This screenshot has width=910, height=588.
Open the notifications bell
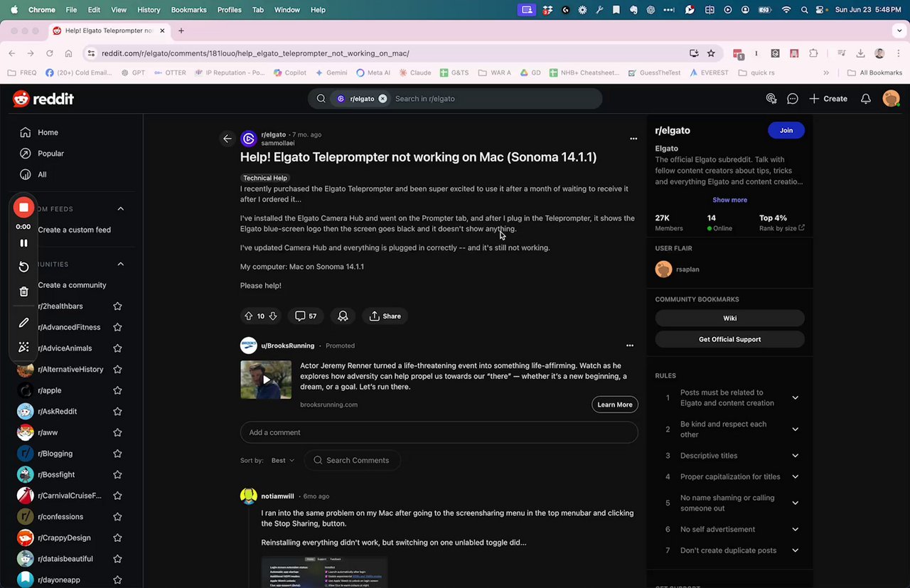click(865, 99)
